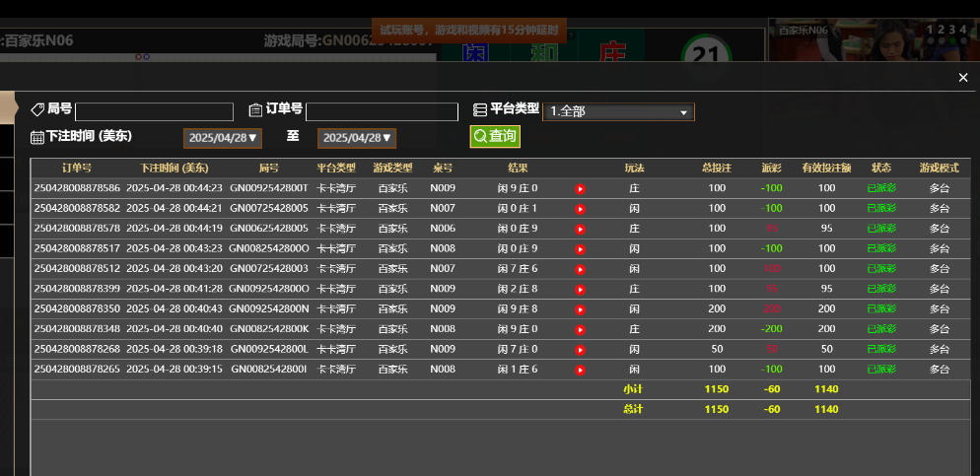Viewport: 980px width, 476px height.
Task: Open replay icon for order 250428008878578
Action: pos(580,229)
